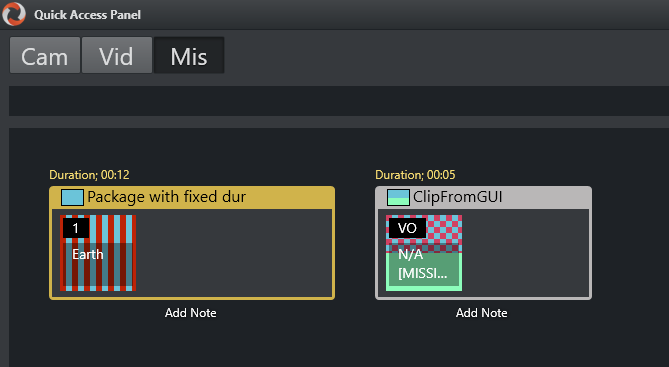Image resolution: width=669 pixels, height=367 pixels.
Task: Click empty area inside ClipFromGUI body
Action: click(526, 253)
